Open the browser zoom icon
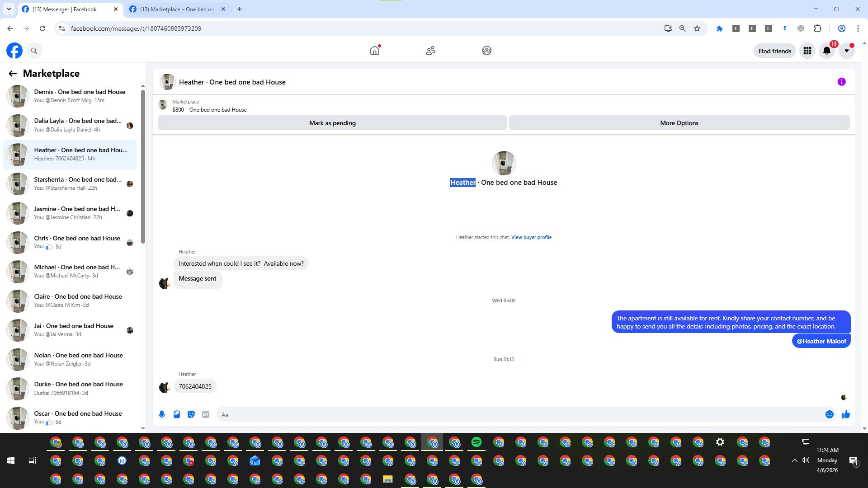 pos(683,28)
